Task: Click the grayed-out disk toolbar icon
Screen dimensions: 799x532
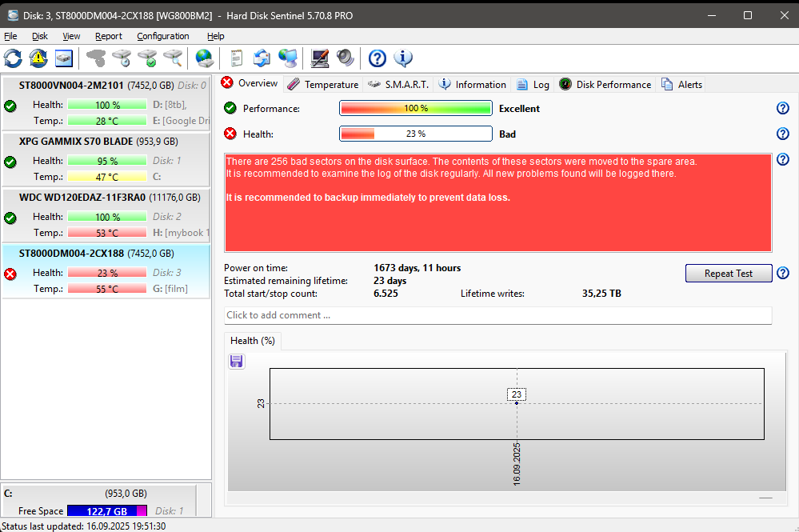Action: coord(96,58)
